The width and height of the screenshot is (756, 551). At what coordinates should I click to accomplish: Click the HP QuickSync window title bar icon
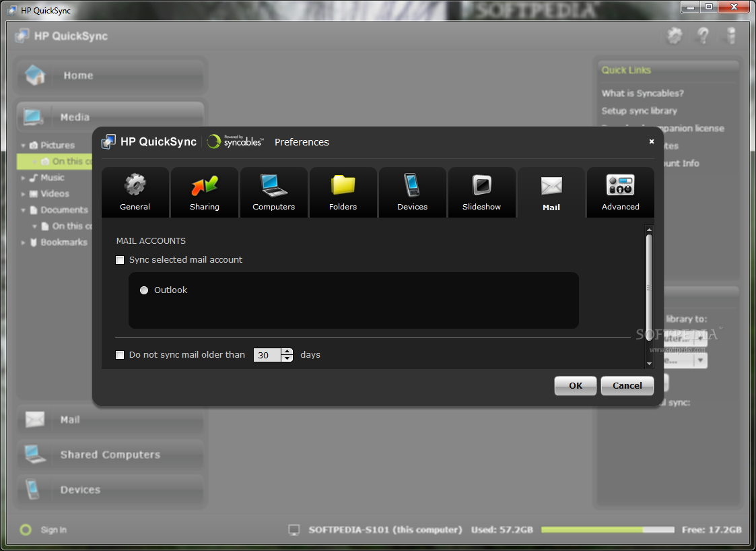point(13,10)
